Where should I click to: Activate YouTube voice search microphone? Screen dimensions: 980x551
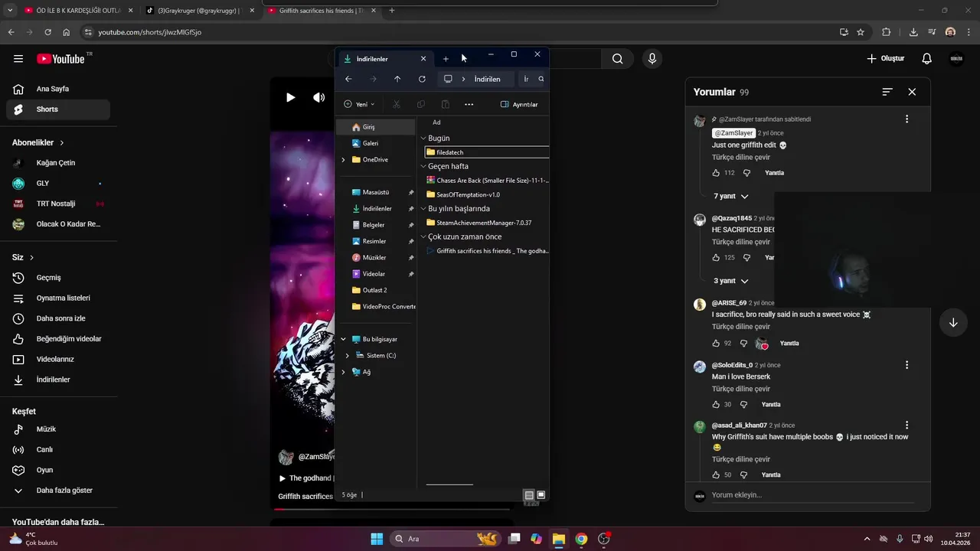pyautogui.click(x=652, y=59)
